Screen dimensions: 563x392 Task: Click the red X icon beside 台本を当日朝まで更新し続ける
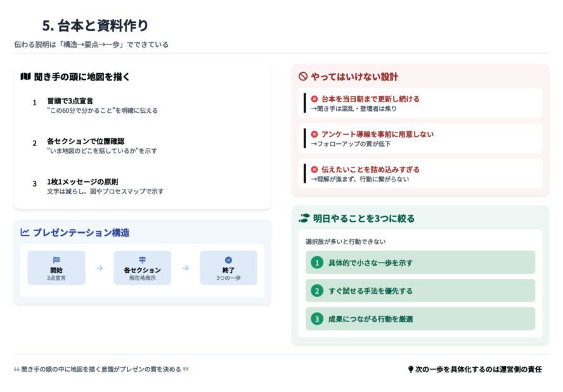tap(314, 99)
